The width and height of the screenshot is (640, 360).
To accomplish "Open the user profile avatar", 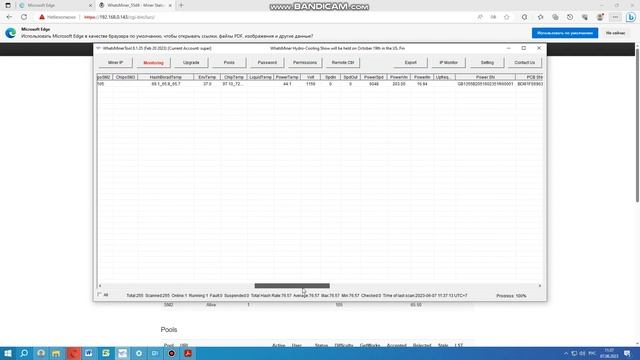I will [600, 17].
